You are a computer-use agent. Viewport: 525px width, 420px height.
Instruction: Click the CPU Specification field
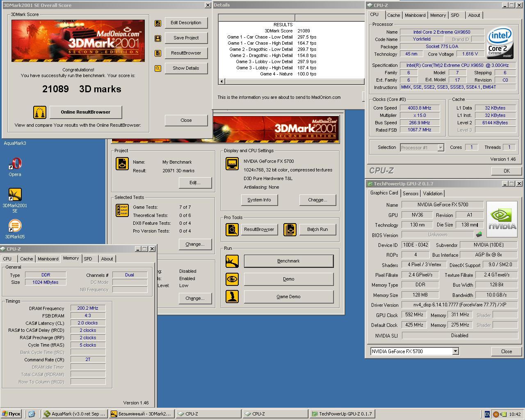(x=458, y=66)
